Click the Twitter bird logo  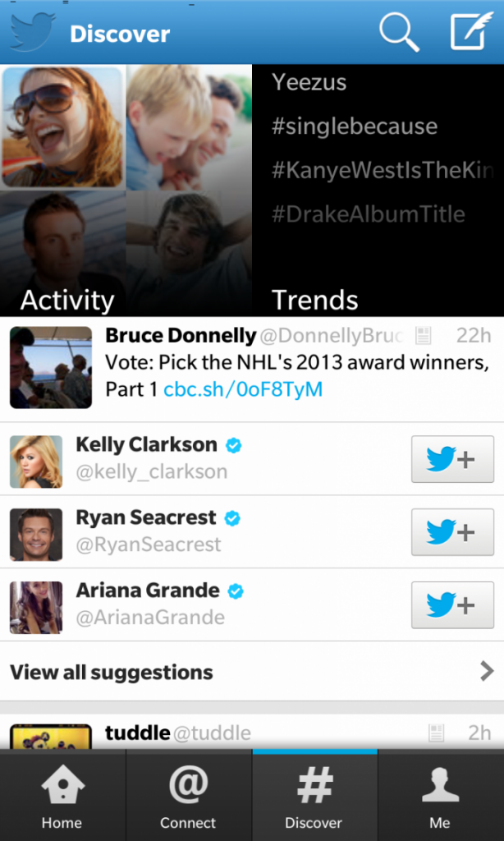[33, 32]
